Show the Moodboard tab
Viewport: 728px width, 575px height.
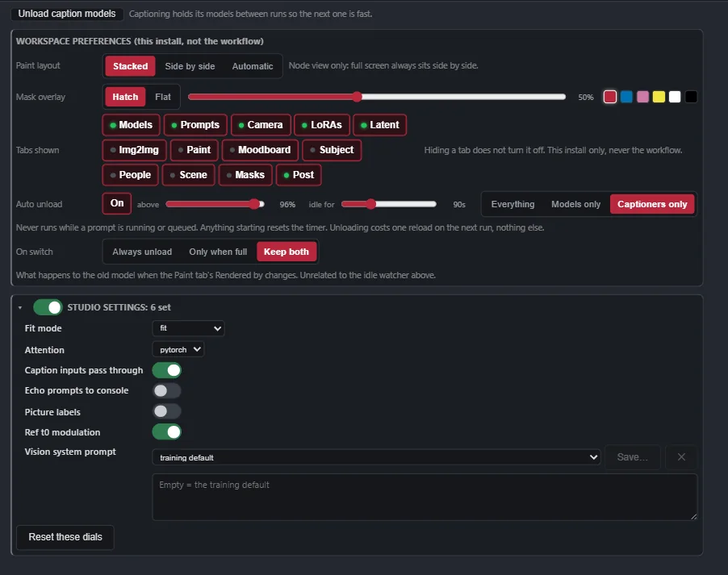pyautogui.click(x=260, y=150)
